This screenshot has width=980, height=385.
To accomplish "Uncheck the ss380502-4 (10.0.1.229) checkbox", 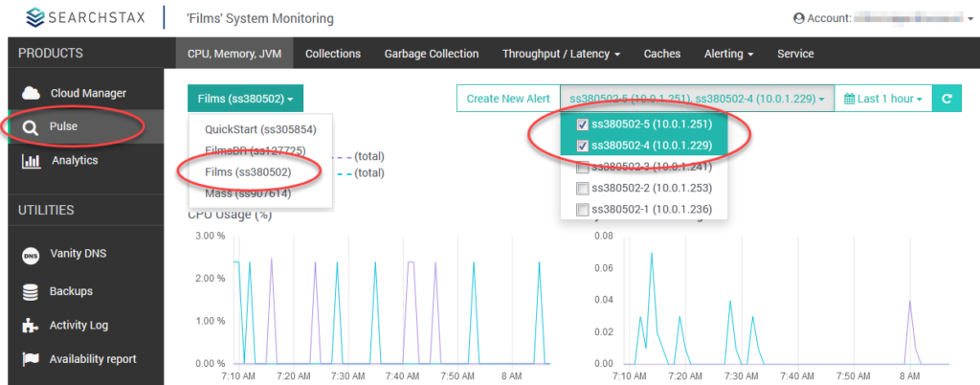I will coord(583,146).
